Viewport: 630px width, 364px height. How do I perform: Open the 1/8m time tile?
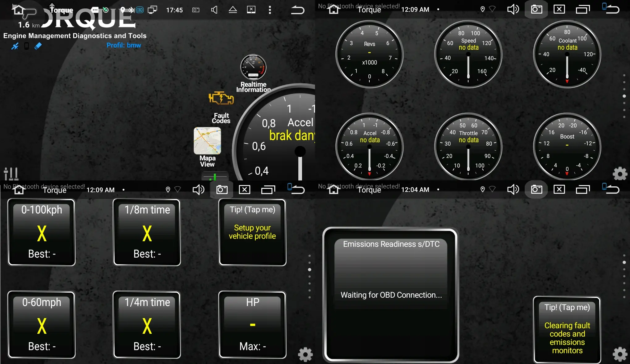147,232
